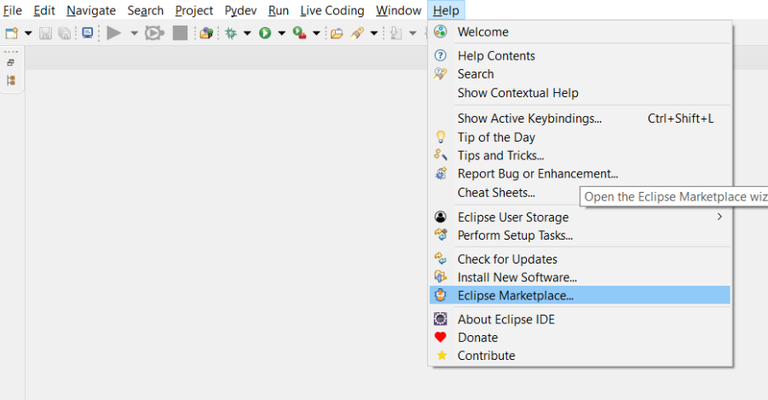Click the Open Terminal monitor icon

tap(88, 33)
